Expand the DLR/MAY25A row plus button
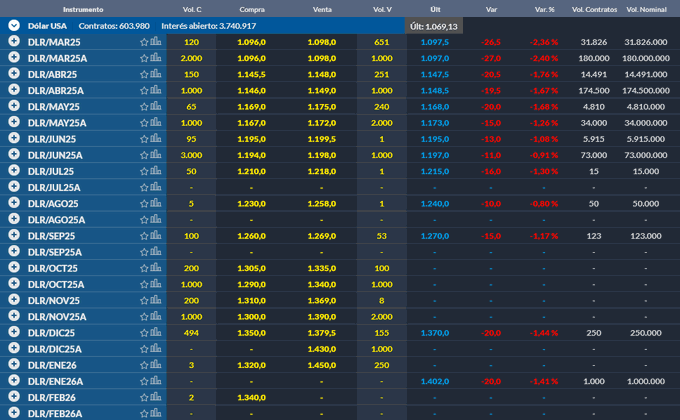This screenshot has width=680, height=420. 14,122
